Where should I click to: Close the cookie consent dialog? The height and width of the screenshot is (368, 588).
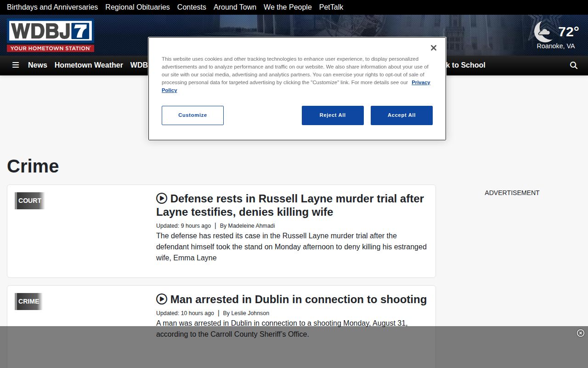tap(433, 48)
